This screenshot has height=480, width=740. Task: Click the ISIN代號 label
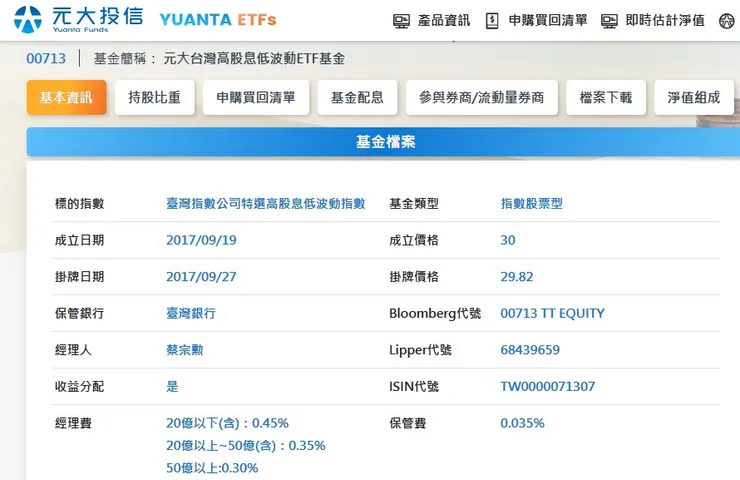click(x=413, y=387)
